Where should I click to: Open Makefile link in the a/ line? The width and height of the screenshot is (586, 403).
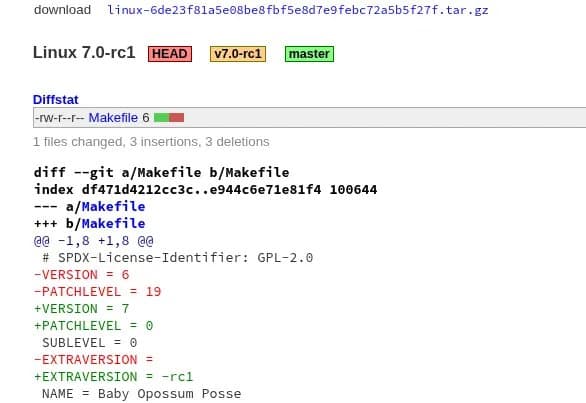click(113, 206)
